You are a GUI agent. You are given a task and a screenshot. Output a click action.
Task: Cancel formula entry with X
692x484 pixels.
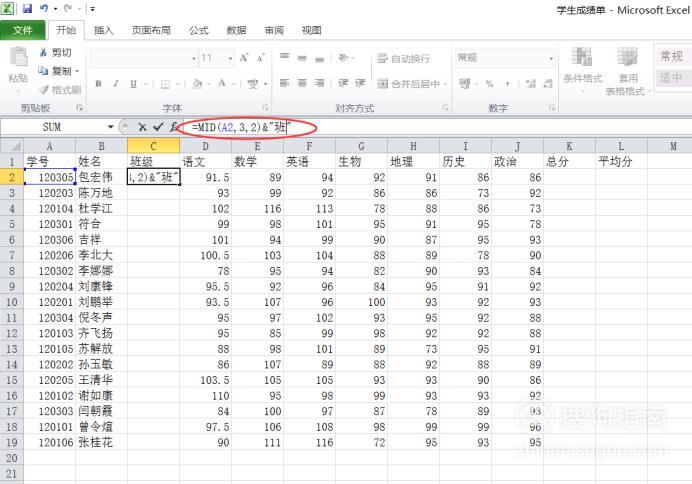click(142, 127)
